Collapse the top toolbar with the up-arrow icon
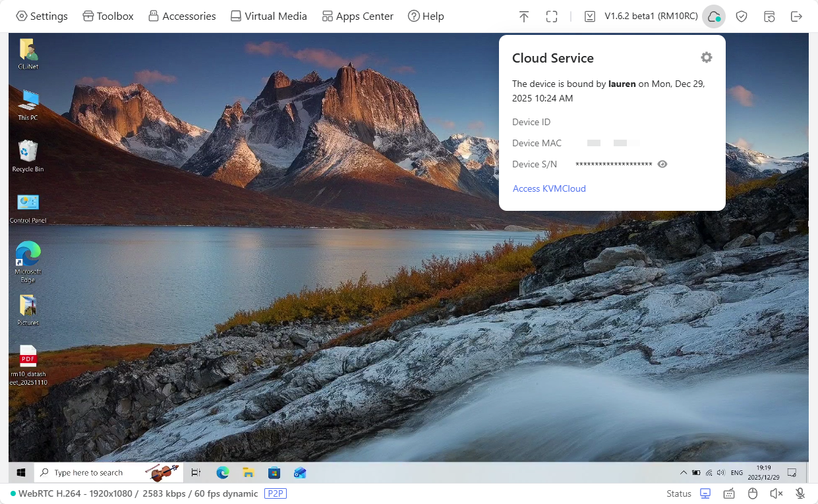Viewport: 818px width, 504px height. click(x=524, y=16)
